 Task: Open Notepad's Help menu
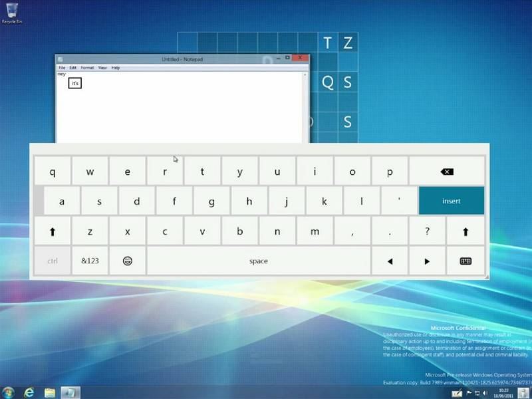click(116, 68)
